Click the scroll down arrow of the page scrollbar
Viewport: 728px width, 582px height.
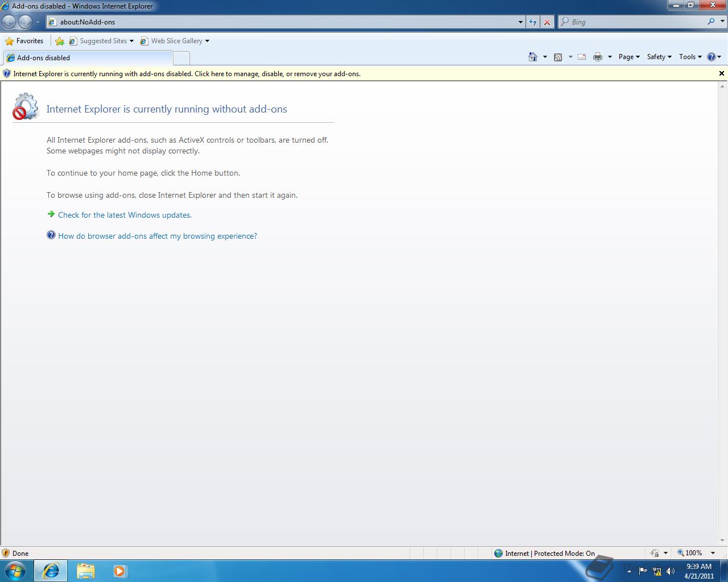723,541
